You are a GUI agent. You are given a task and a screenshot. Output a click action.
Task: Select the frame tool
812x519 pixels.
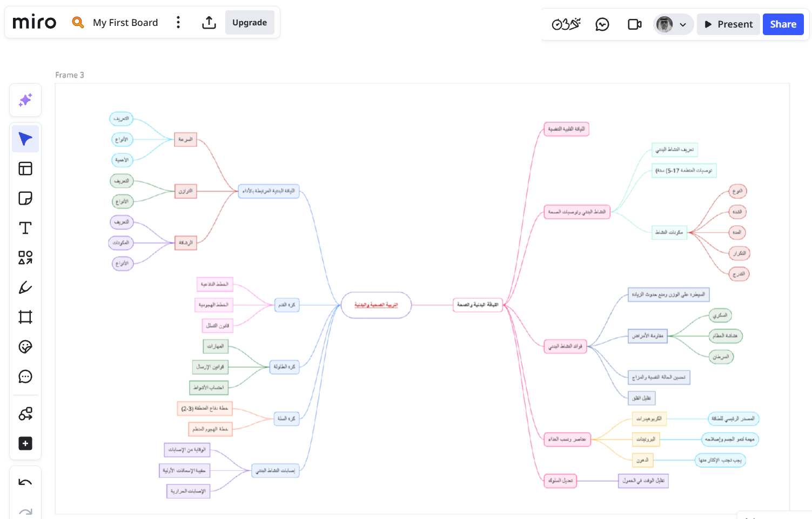tap(25, 317)
